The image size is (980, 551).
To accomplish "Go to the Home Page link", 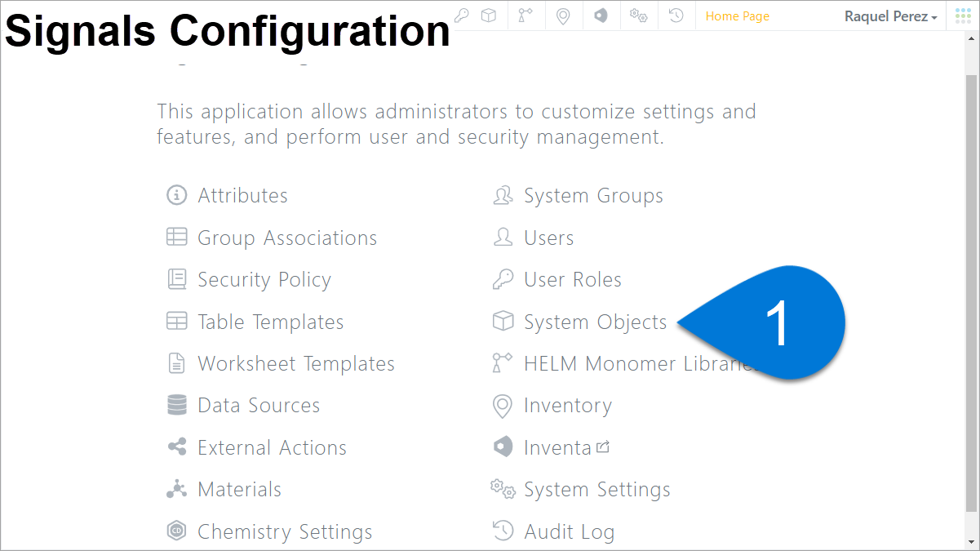I will click(737, 16).
